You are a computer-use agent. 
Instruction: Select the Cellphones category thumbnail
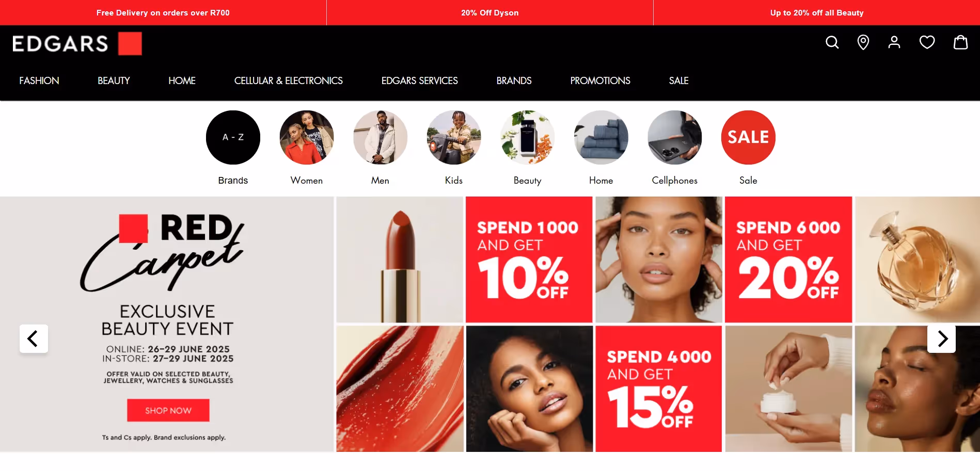tap(675, 137)
